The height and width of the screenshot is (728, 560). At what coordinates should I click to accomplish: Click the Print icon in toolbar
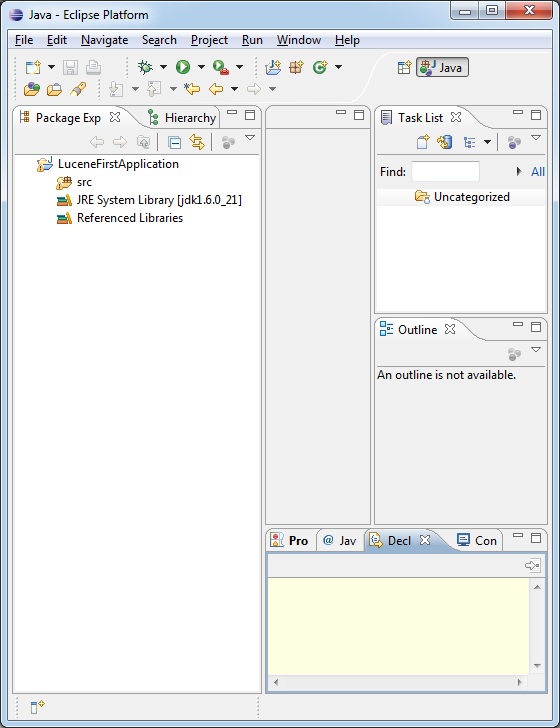[93, 67]
